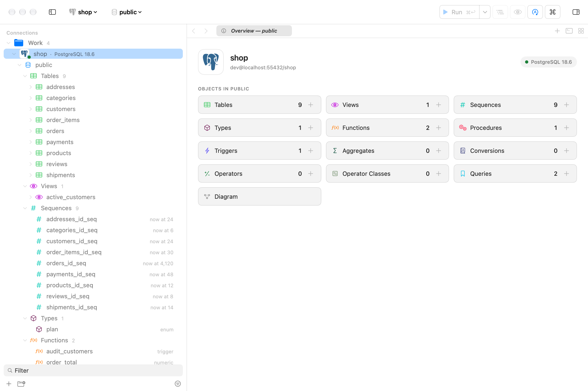588x391 pixels.
Task: Add a new view via Views plus
Action: click(438, 105)
